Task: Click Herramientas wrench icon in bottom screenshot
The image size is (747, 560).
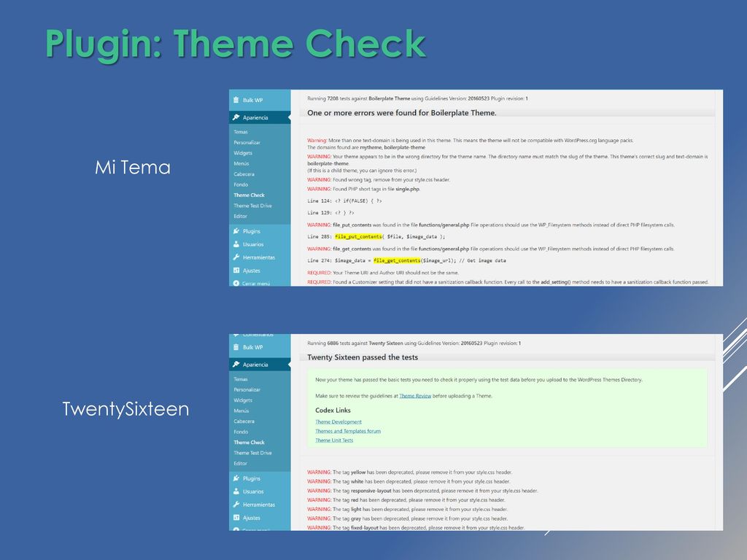Action: point(236,505)
